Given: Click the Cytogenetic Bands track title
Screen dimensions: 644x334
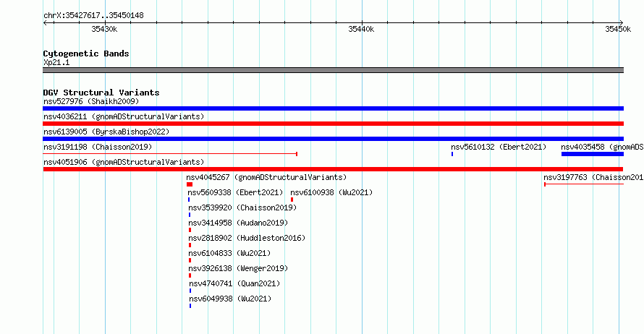Looking at the screenshot, I should (86, 53).
